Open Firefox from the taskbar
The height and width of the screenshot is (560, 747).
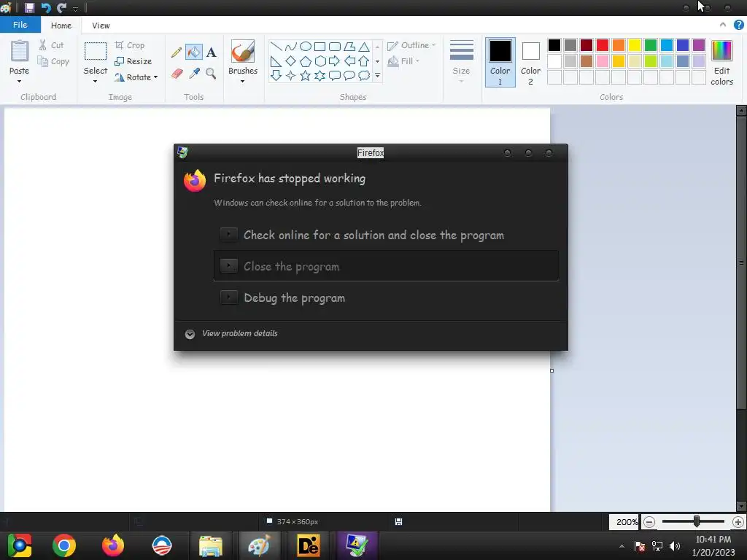pyautogui.click(x=113, y=545)
